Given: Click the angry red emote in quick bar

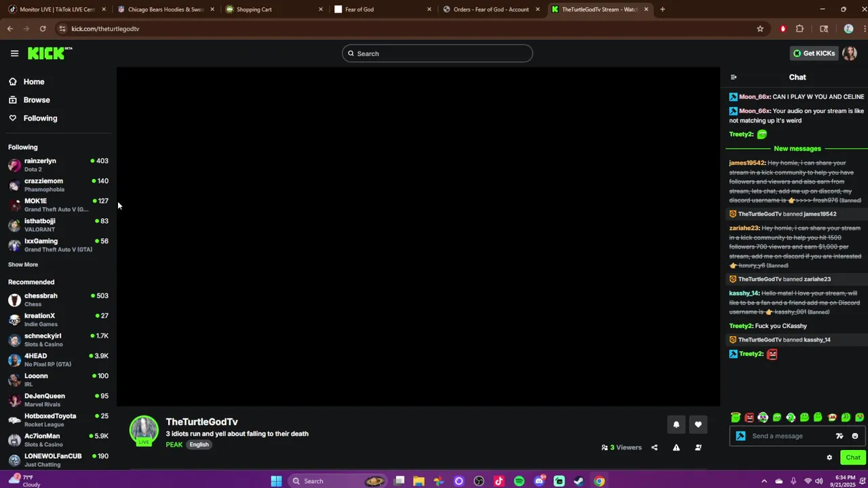Looking at the screenshot, I should coord(749,418).
